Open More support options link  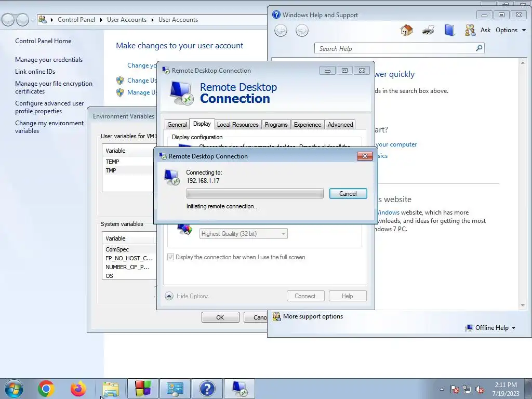click(313, 316)
